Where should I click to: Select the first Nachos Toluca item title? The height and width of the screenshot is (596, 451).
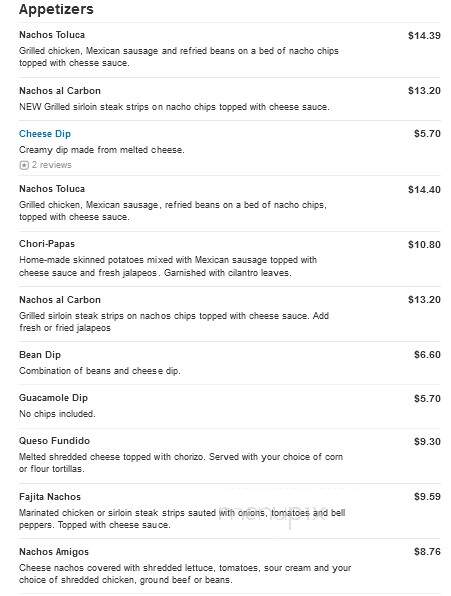pyautogui.click(x=52, y=35)
